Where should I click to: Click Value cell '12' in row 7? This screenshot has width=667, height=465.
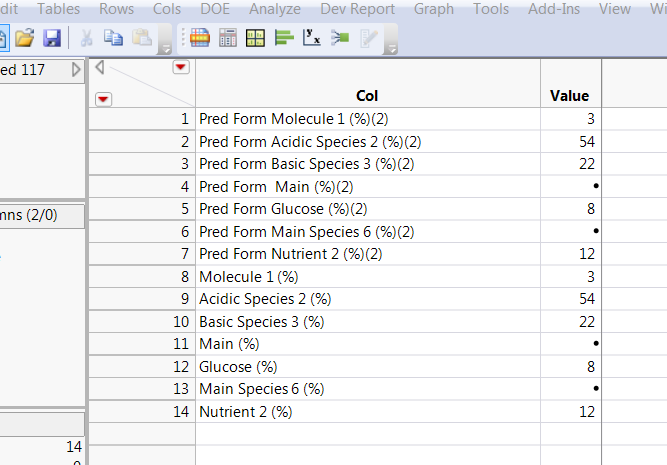pyautogui.click(x=571, y=254)
